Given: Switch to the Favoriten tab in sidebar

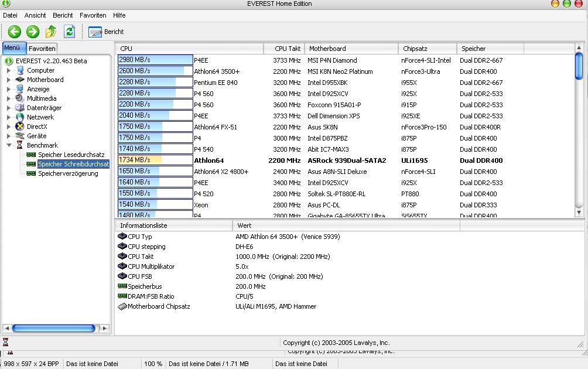Looking at the screenshot, I should coord(42,49).
